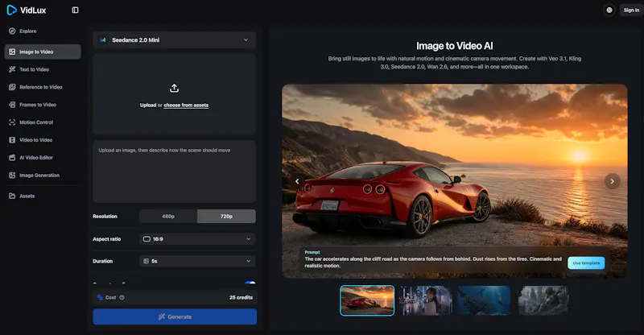Select the underwater shipwreck thumbnail
This screenshot has width=644, height=335.
484,301
